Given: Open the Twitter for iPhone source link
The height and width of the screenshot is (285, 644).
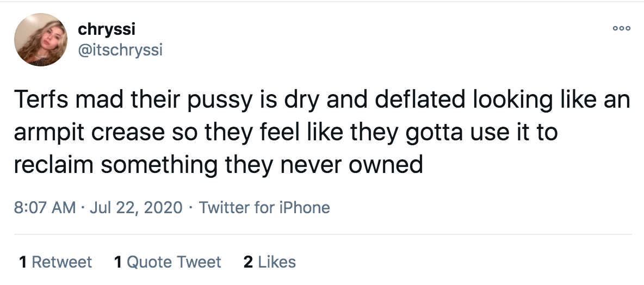Looking at the screenshot, I should (x=264, y=207).
